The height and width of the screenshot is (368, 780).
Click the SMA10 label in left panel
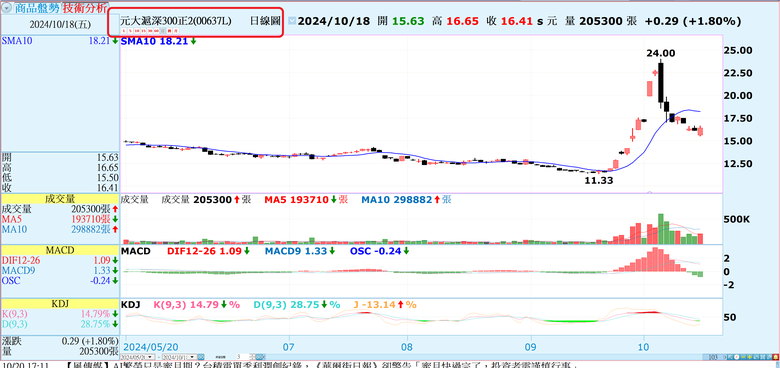coord(17,41)
